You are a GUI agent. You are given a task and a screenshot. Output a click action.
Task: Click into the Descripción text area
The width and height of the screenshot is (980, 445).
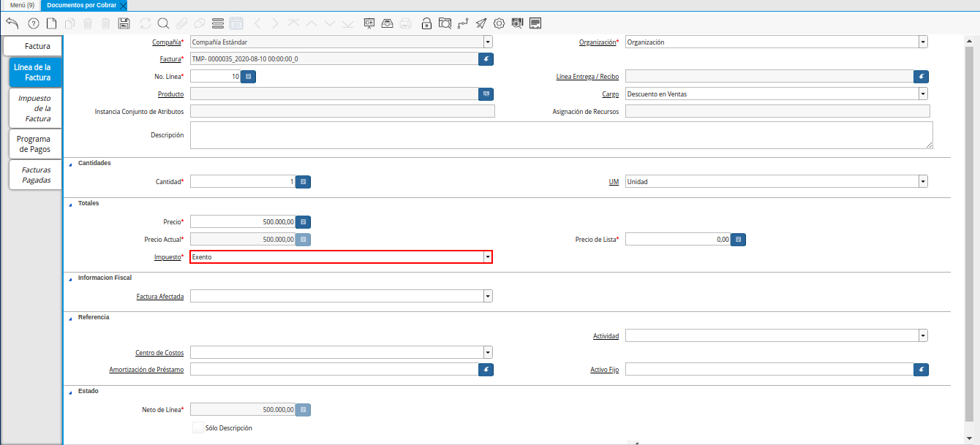[560, 135]
